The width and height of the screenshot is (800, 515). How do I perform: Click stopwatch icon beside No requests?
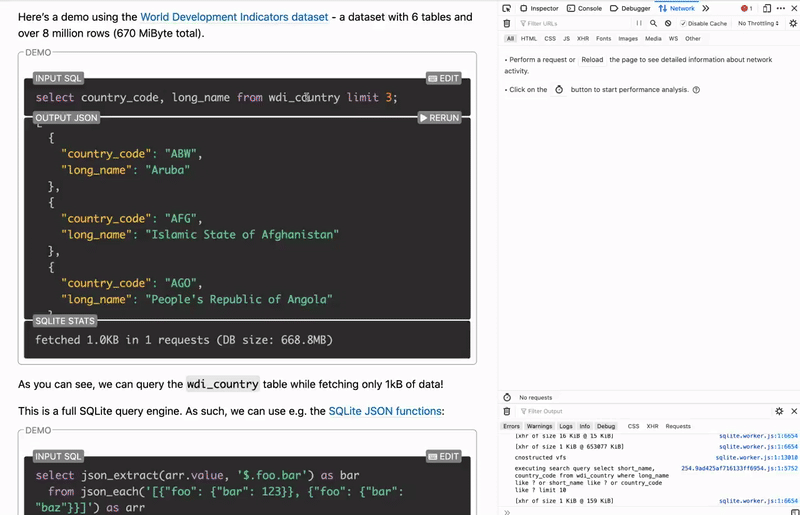point(507,397)
